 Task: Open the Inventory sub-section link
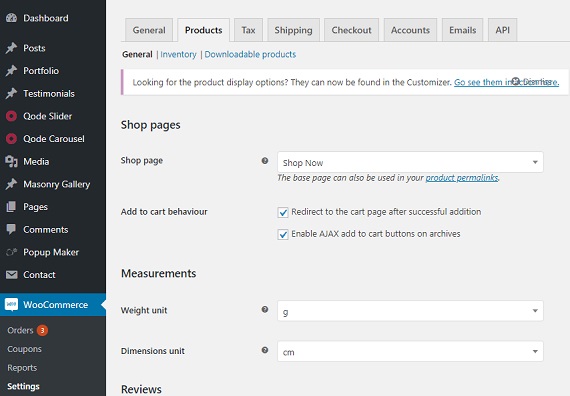click(x=178, y=54)
